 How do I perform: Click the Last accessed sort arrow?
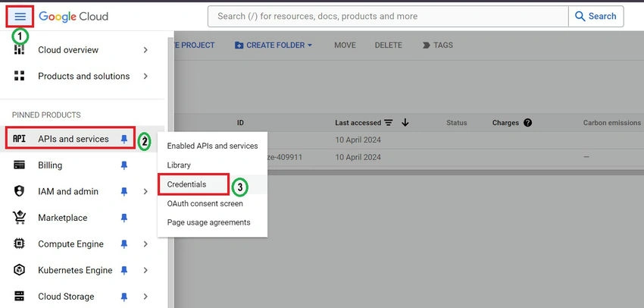click(405, 123)
